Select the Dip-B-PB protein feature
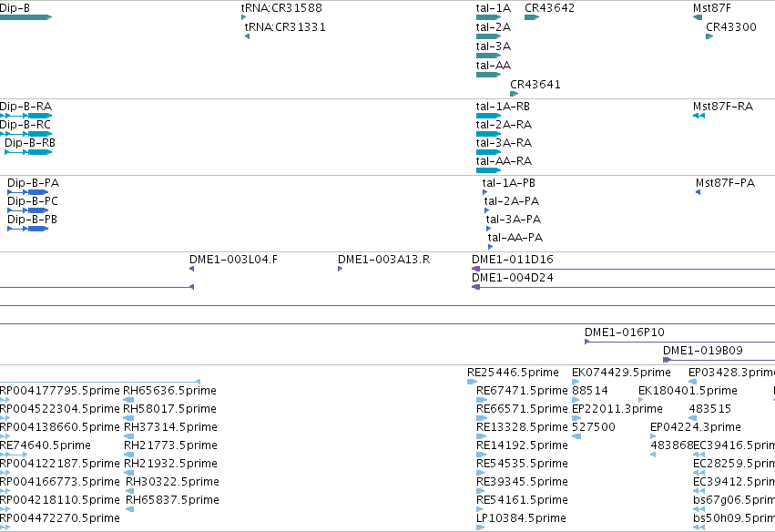The image size is (775, 532). (x=27, y=229)
